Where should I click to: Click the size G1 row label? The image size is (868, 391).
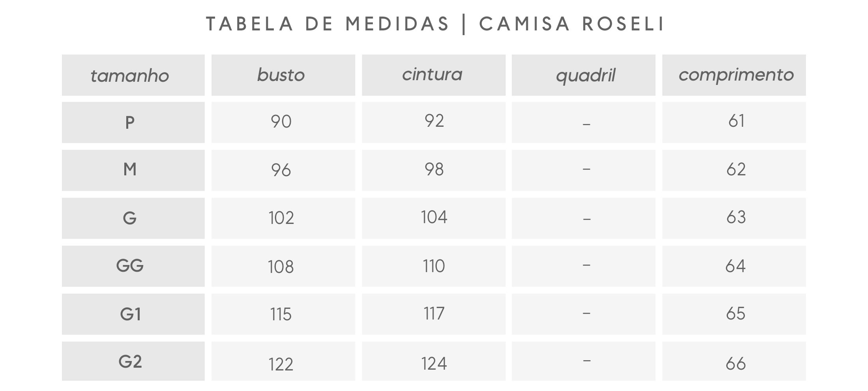[130, 314]
